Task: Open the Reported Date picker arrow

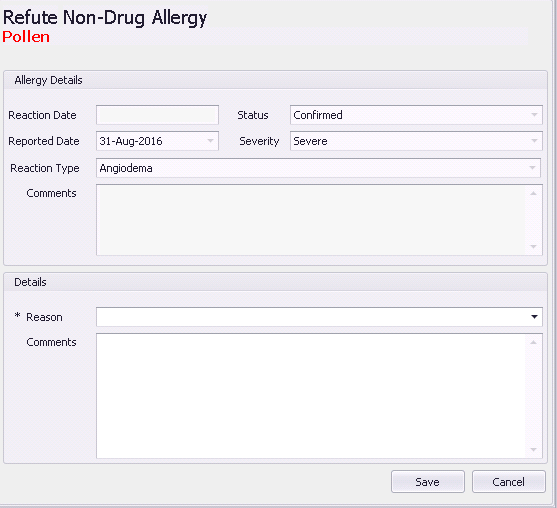Action: 210,141
